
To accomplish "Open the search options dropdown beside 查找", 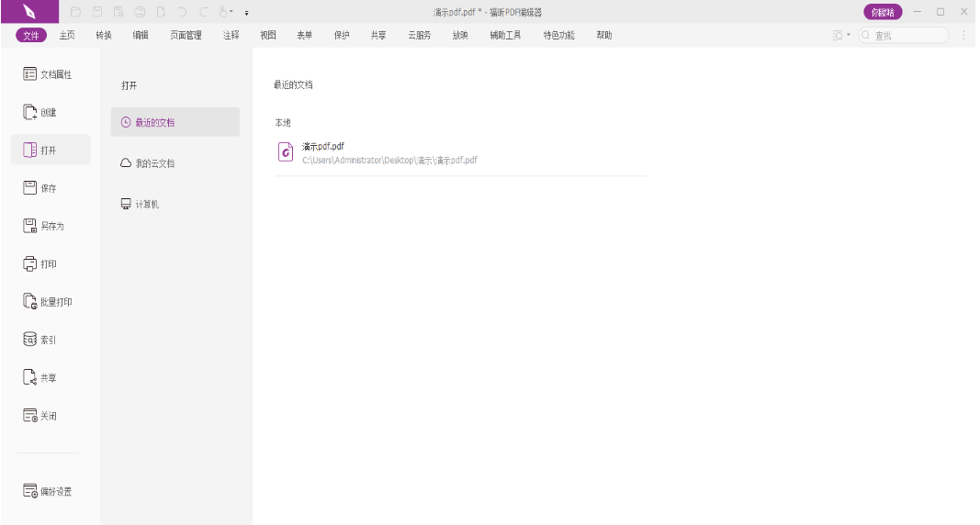I will (x=841, y=36).
